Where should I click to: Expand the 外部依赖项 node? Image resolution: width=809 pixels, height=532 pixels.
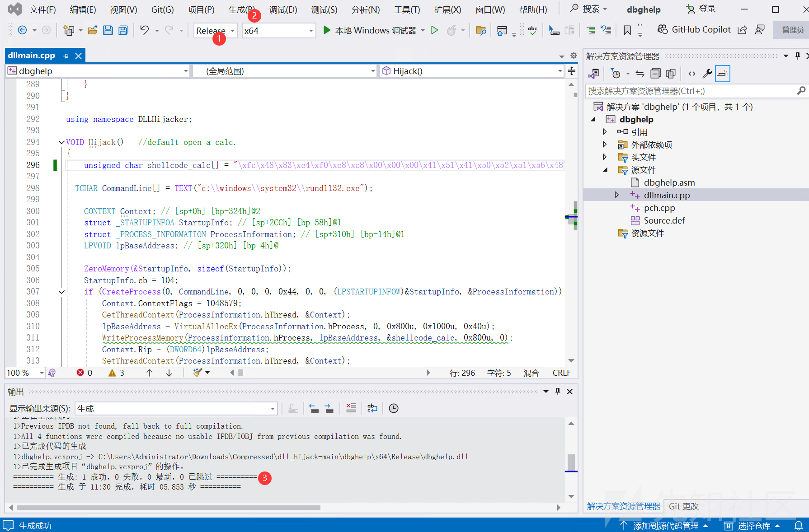(605, 145)
